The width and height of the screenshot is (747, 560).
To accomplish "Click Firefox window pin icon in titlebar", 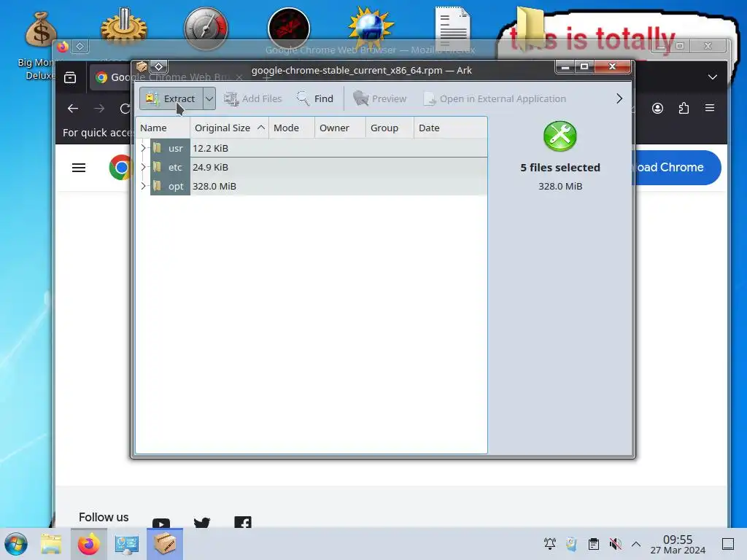I will pyautogui.click(x=80, y=46).
